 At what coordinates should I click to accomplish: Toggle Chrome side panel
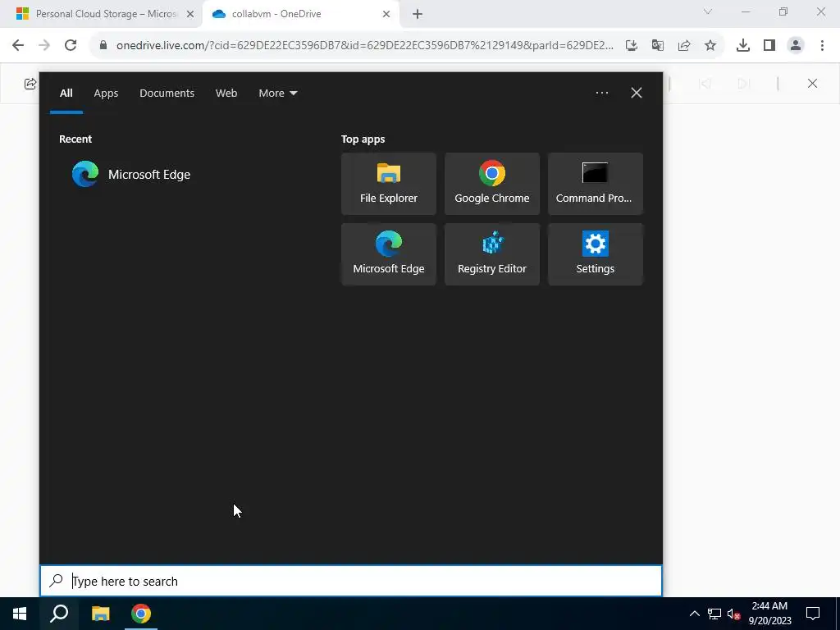click(x=769, y=46)
